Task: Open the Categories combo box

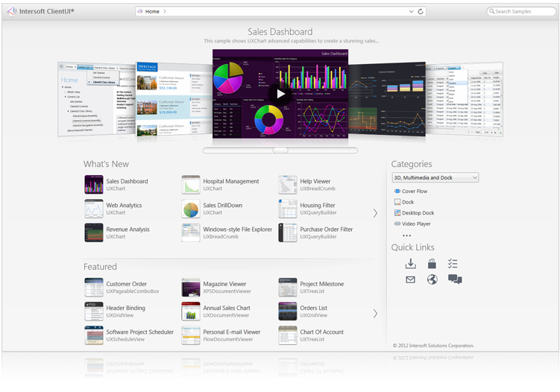Action: [435, 177]
